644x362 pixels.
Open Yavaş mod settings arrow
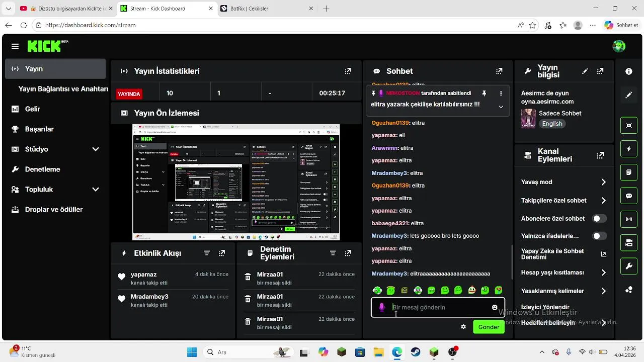603,182
